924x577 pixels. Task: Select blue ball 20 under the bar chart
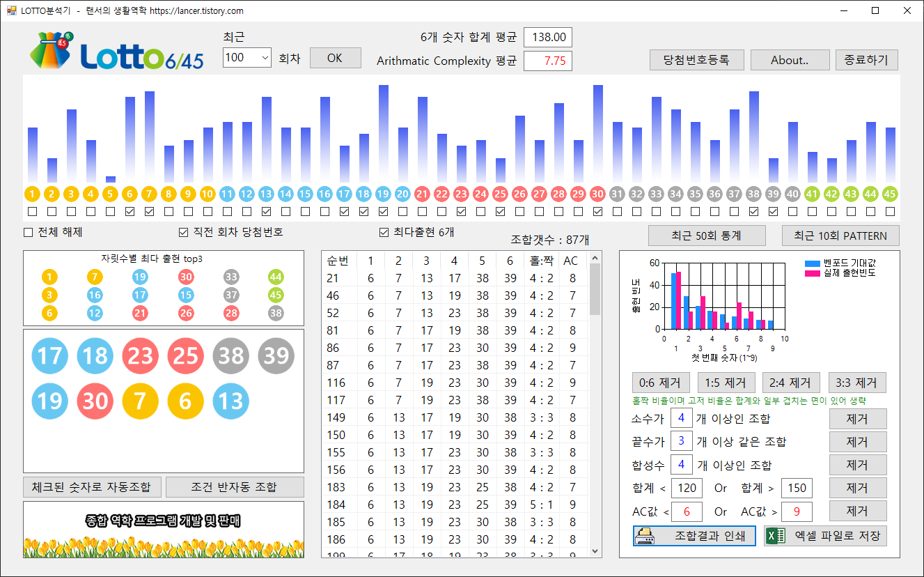402,194
